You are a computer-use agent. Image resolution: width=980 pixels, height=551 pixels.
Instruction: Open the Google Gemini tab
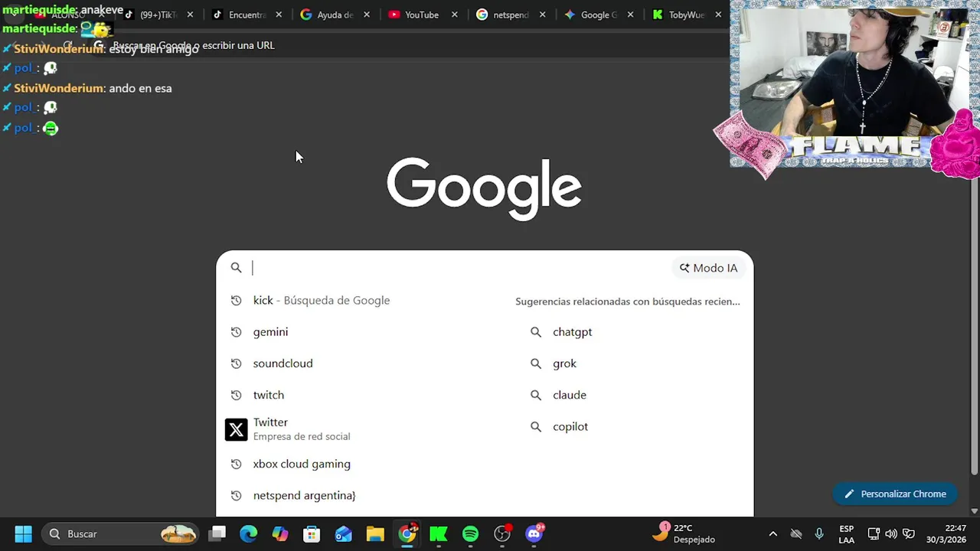click(x=599, y=15)
